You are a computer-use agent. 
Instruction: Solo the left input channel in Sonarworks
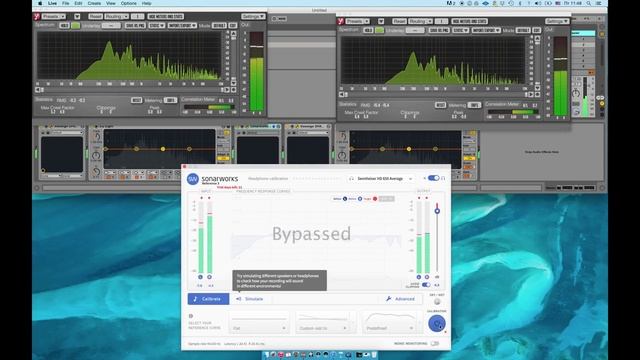200,277
